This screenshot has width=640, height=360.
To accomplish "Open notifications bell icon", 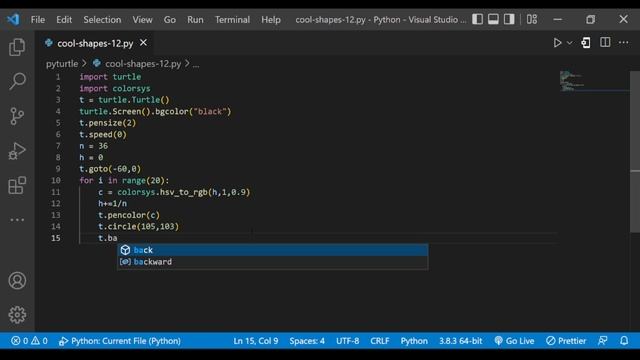I will coord(624,341).
